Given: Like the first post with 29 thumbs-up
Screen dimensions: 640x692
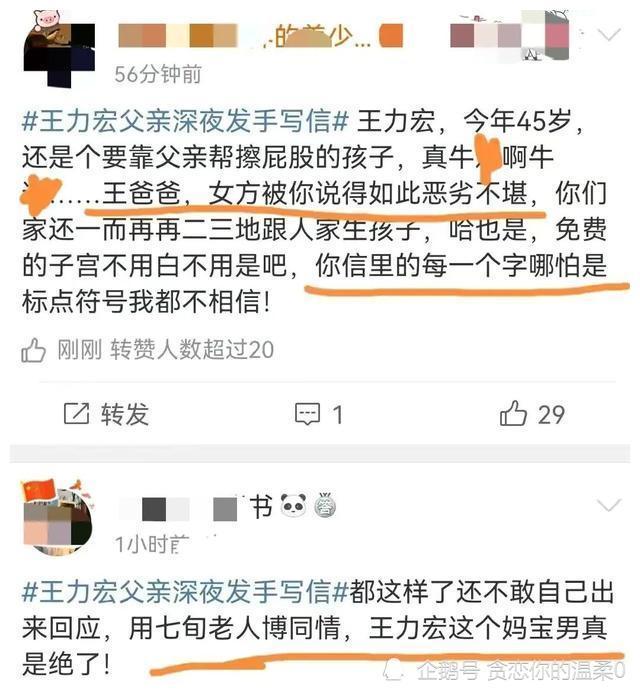Looking at the screenshot, I should coord(513,414).
